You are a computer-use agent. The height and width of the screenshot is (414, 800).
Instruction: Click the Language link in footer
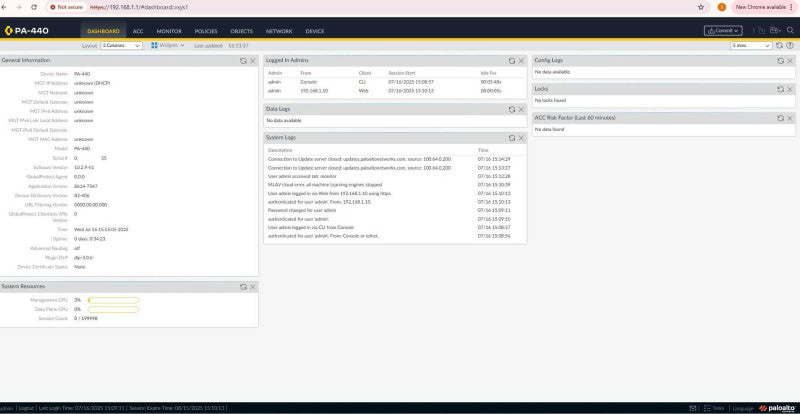coord(743,408)
